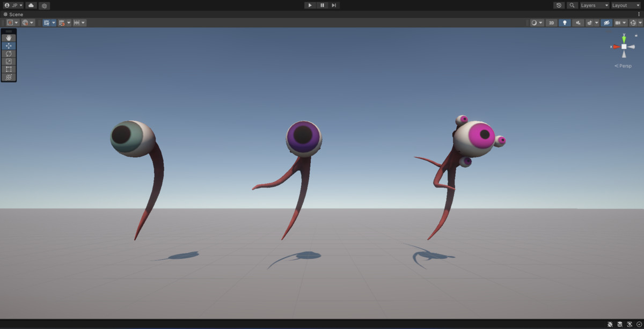Open the effects dropdown arrow

(596, 23)
